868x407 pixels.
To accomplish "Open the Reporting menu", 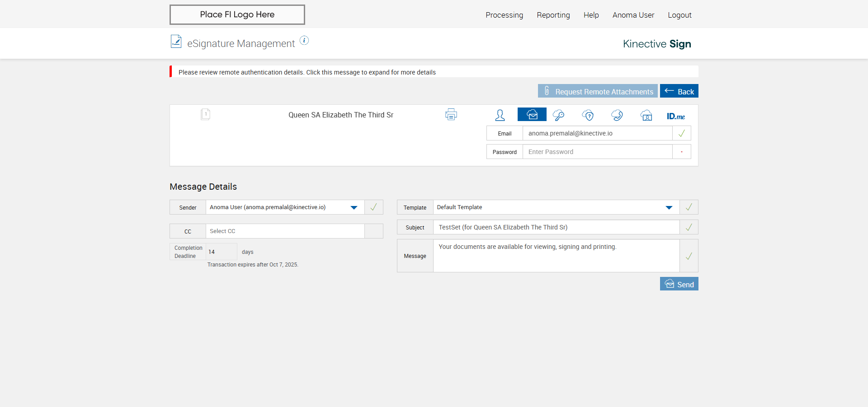I will pos(553,15).
